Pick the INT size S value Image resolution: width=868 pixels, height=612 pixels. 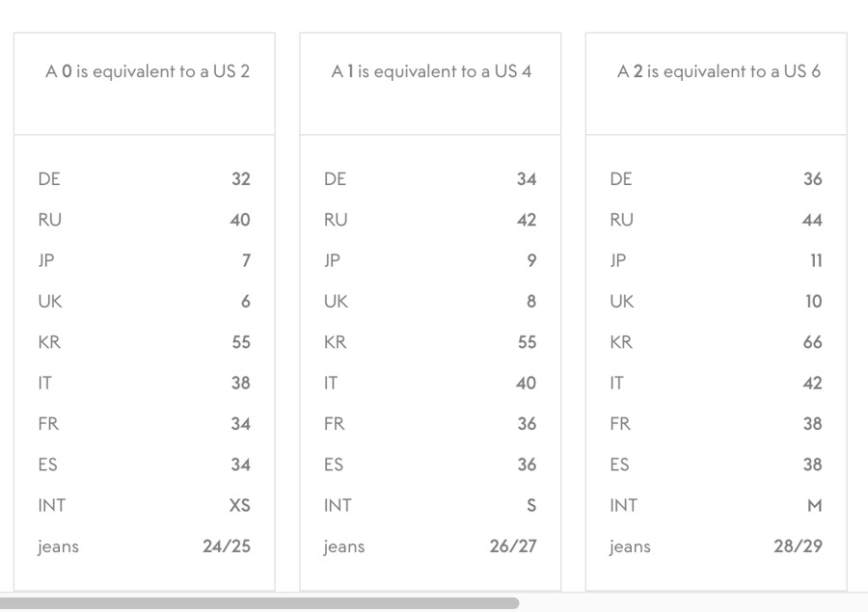tap(531, 506)
